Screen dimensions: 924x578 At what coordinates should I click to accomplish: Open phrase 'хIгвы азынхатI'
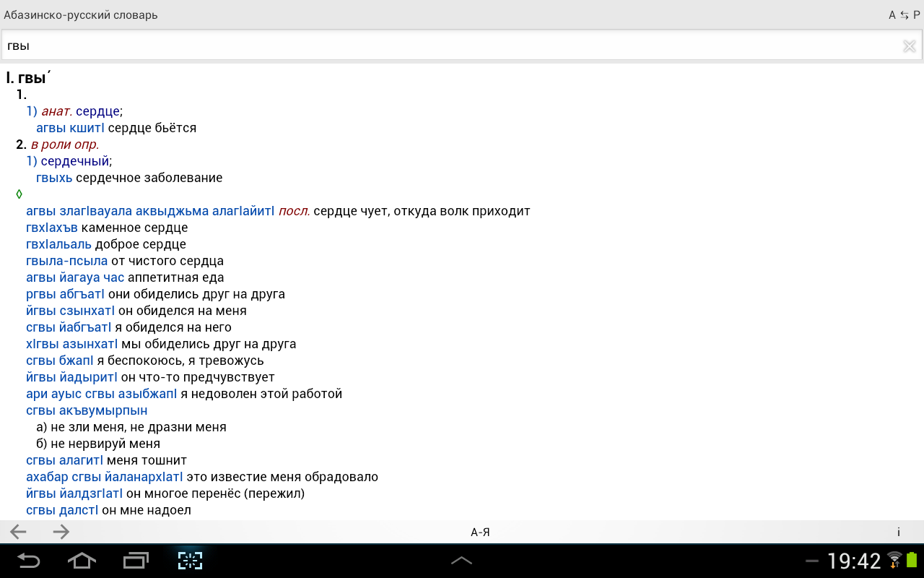(72, 344)
